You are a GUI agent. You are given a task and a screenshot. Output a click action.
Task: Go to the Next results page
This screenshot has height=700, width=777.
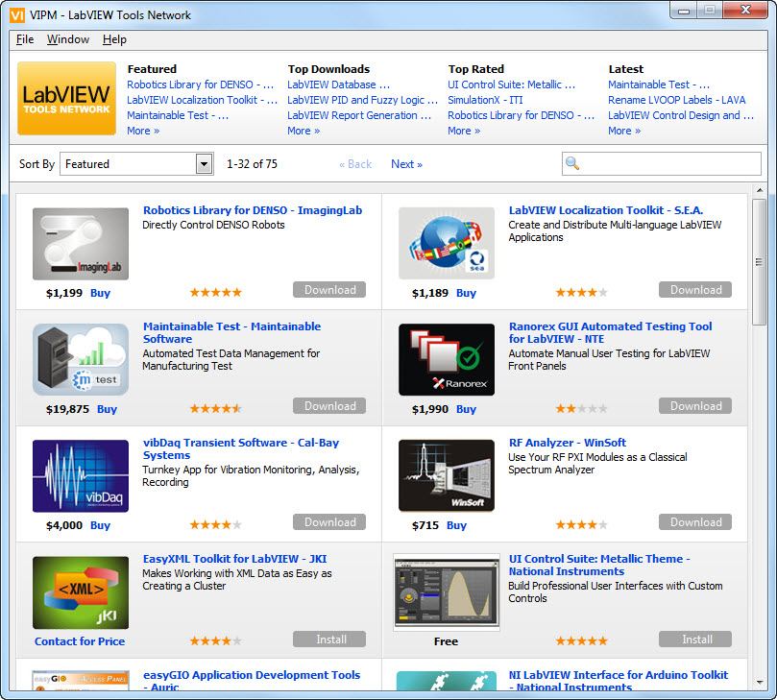(406, 164)
